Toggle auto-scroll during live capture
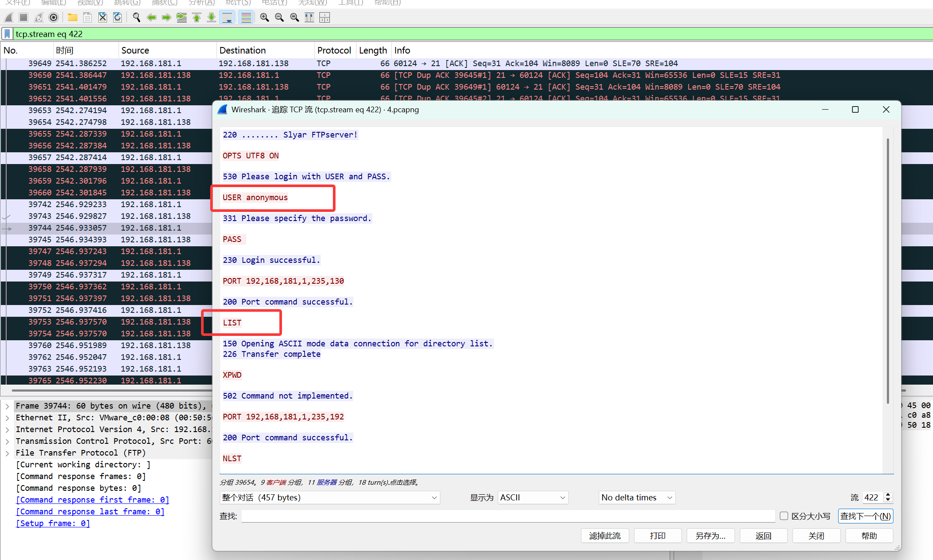This screenshot has height=560, width=933. click(227, 17)
